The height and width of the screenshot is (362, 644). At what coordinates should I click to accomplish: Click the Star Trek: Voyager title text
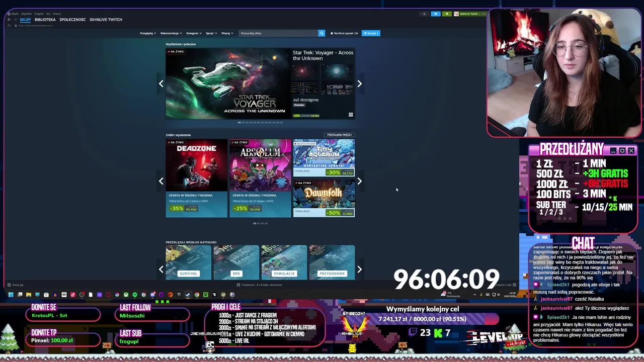[323, 55]
